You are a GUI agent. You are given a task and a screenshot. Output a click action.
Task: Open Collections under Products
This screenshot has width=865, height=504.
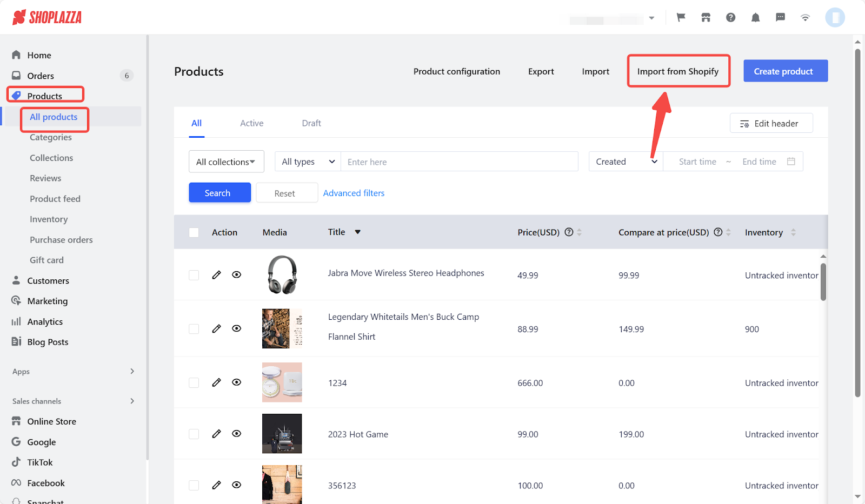pos(51,158)
